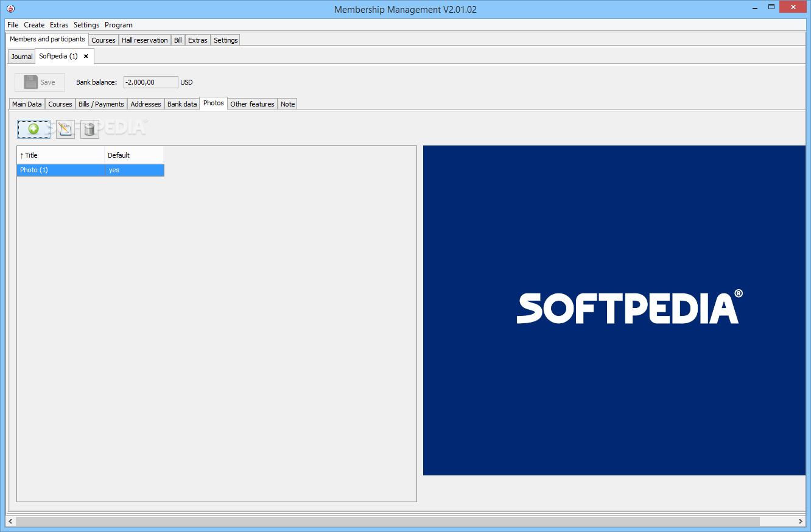Screen dimensions: 811x532
Task: Switch to the Journal tab
Action: point(22,57)
